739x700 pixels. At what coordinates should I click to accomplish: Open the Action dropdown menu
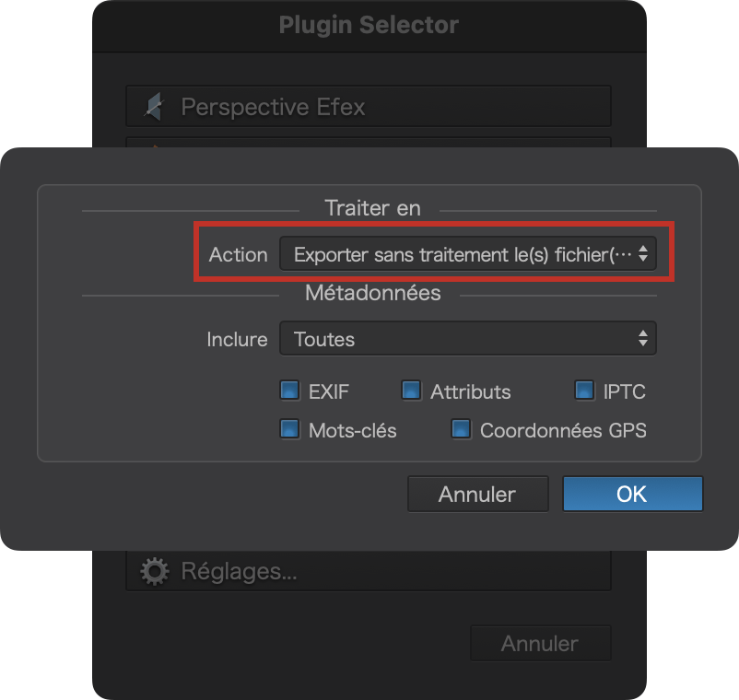pyautogui.click(x=467, y=254)
